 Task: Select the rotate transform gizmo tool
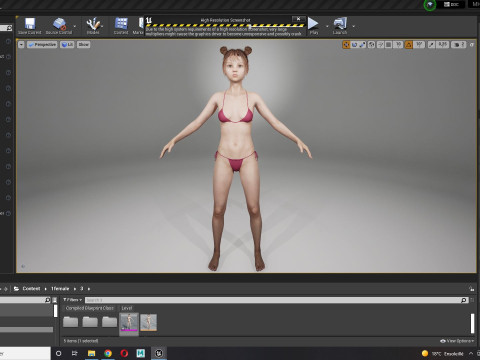[354, 45]
